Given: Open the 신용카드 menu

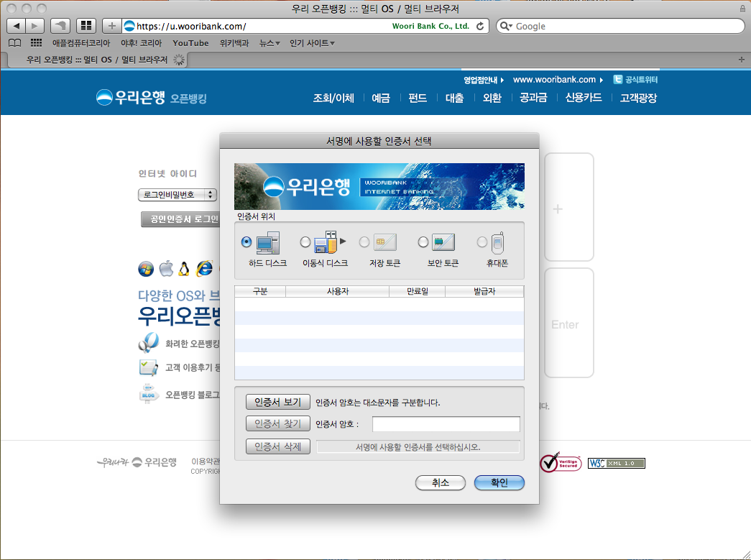Looking at the screenshot, I should click(x=584, y=98).
